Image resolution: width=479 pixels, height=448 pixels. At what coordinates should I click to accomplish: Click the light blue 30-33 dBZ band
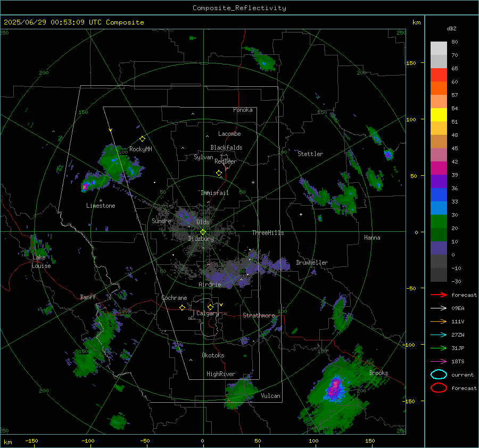click(439, 208)
